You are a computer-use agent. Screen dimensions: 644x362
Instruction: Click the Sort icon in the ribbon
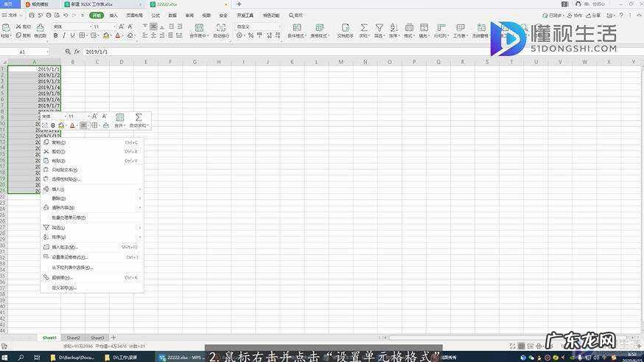click(394, 27)
